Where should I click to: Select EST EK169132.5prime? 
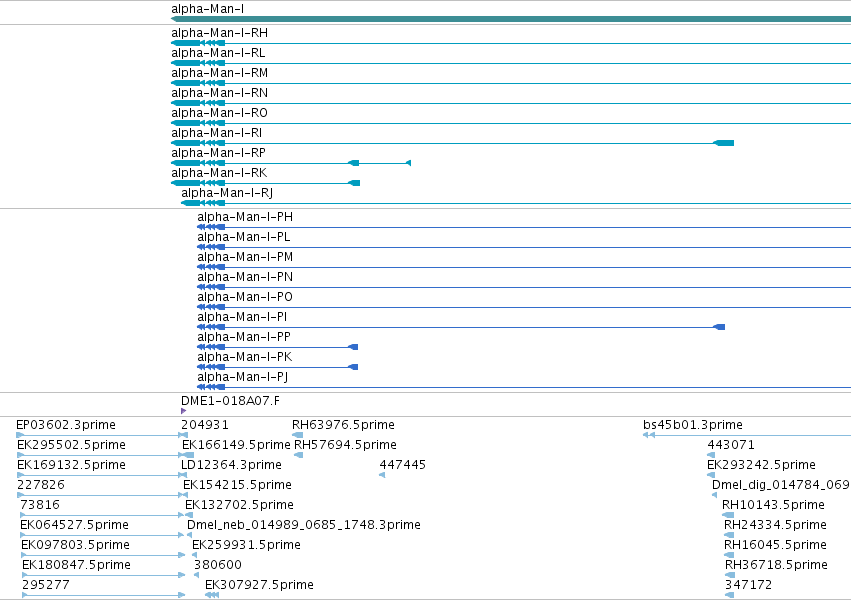click(71, 465)
